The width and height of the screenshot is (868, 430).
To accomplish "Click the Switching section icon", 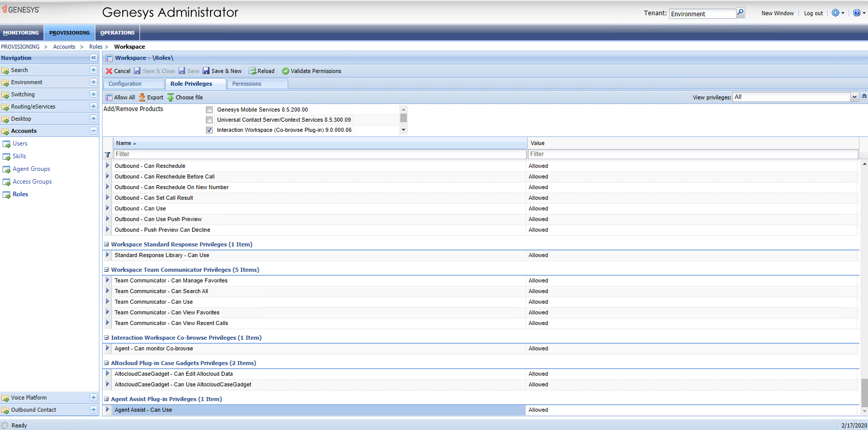I will click(6, 95).
